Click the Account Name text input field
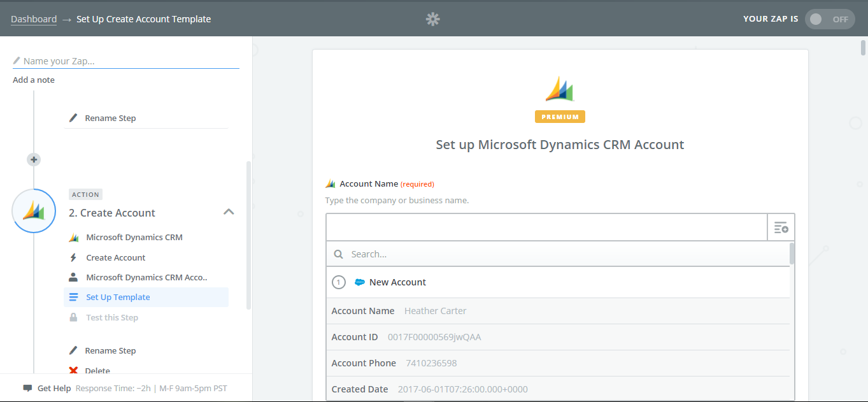 [x=546, y=227]
